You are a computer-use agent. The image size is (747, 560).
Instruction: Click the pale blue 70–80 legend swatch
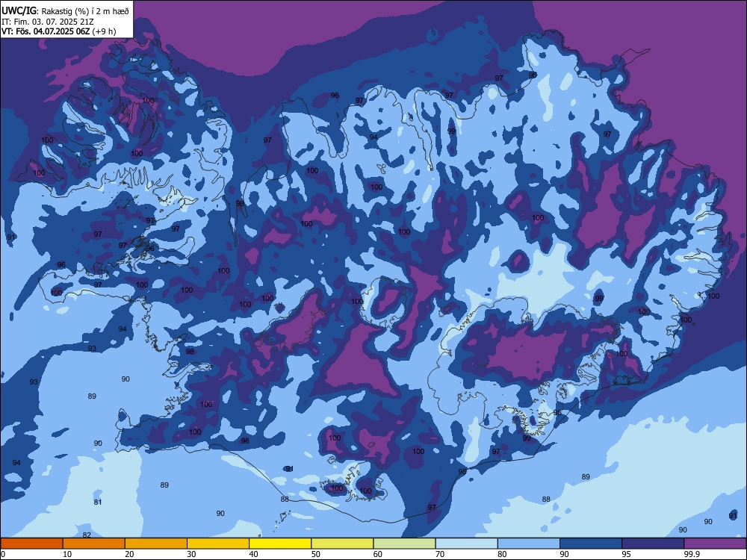click(x=466, y=544)
